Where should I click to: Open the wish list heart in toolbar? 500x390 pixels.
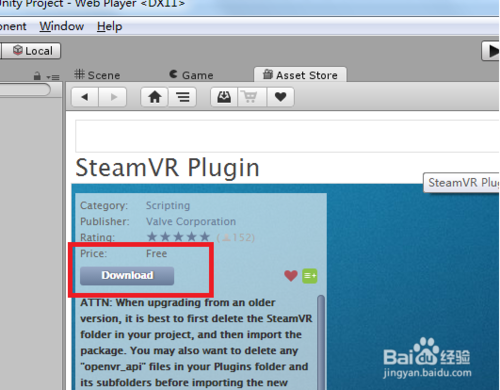pyautogui.click(x=280, y=97)
